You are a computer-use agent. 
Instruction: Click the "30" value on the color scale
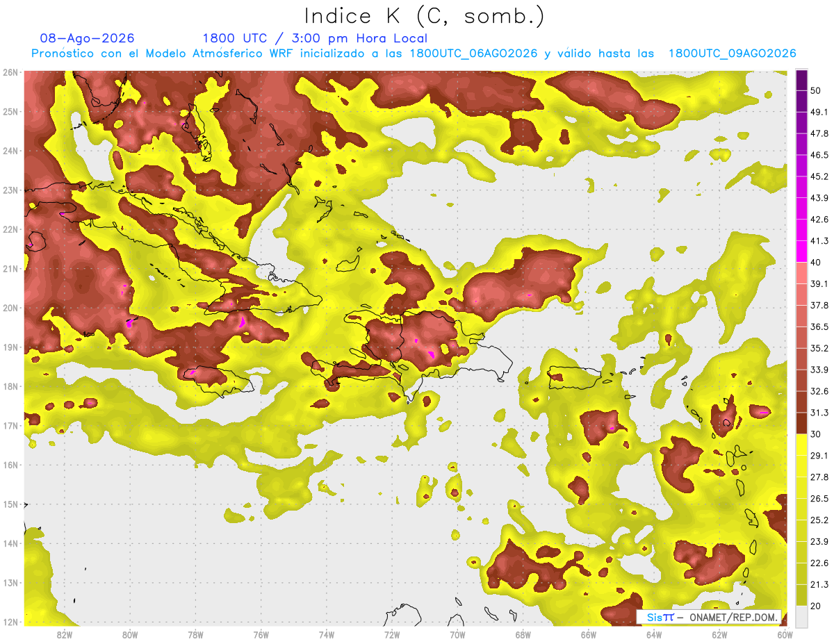817,434
